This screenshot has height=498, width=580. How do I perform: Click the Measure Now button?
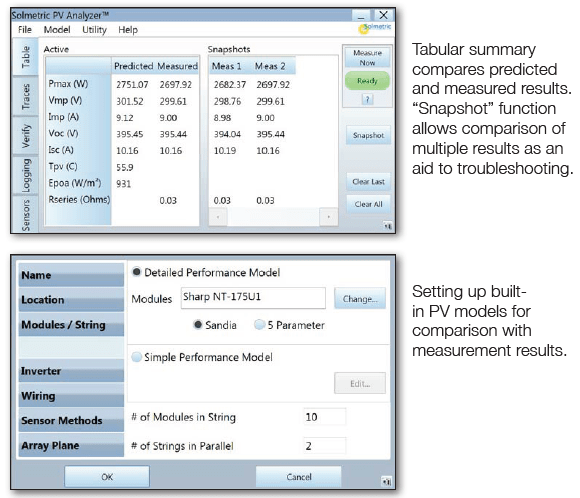point(367,57)
